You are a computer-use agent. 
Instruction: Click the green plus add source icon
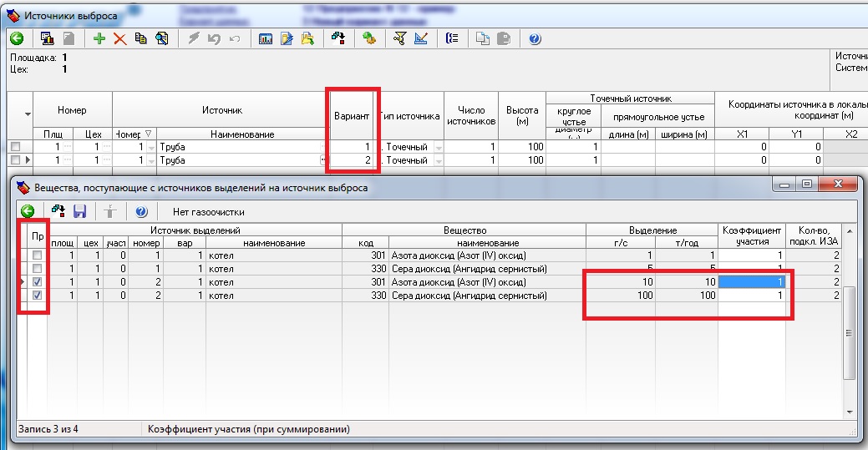tap(99, 38)
